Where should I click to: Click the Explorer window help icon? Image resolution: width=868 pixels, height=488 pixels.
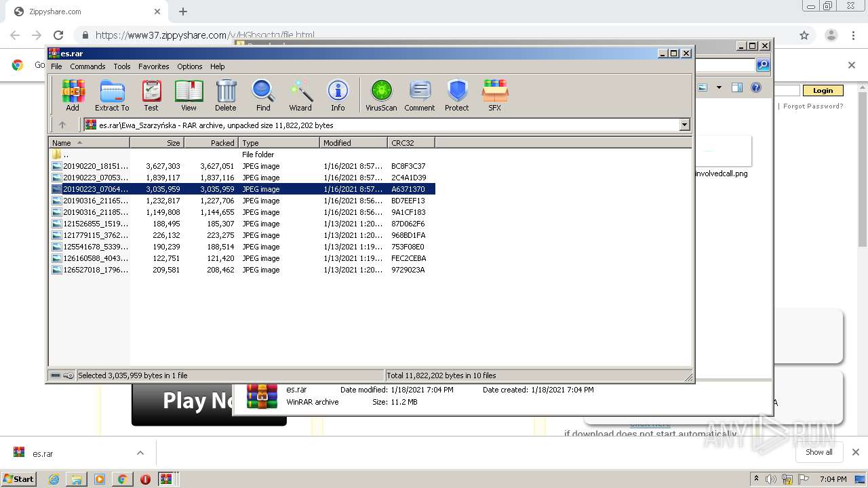(x=756, y=87)
